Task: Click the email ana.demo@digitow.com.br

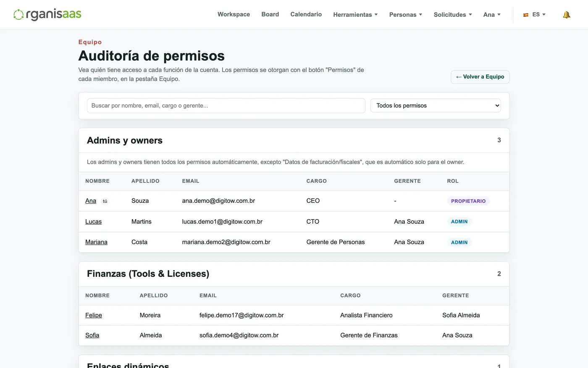Action: pyautogui.click(x=218, y=201)
